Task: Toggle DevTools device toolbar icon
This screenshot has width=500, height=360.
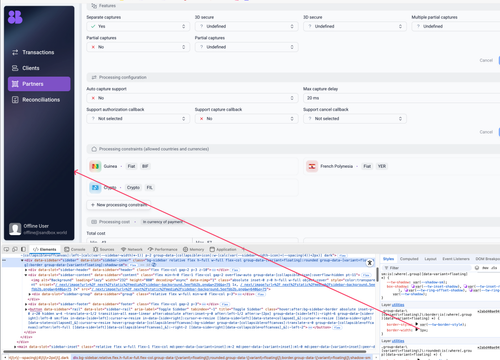Action: click(15, 249)
